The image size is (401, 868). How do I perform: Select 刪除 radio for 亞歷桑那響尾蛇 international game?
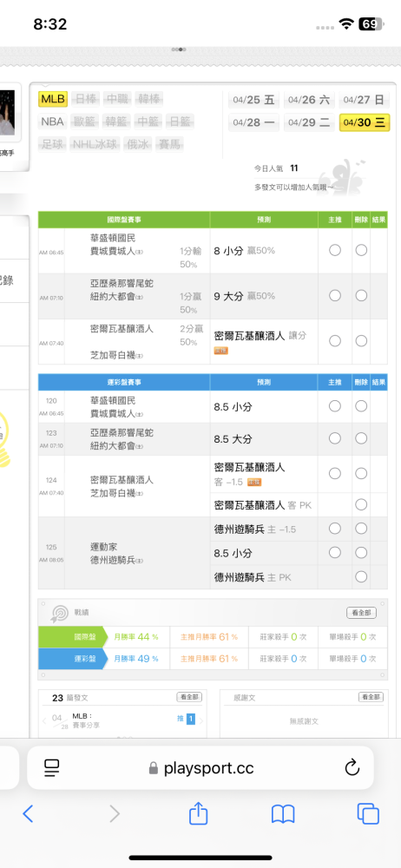pyautogui.click(x=361, y=296)
